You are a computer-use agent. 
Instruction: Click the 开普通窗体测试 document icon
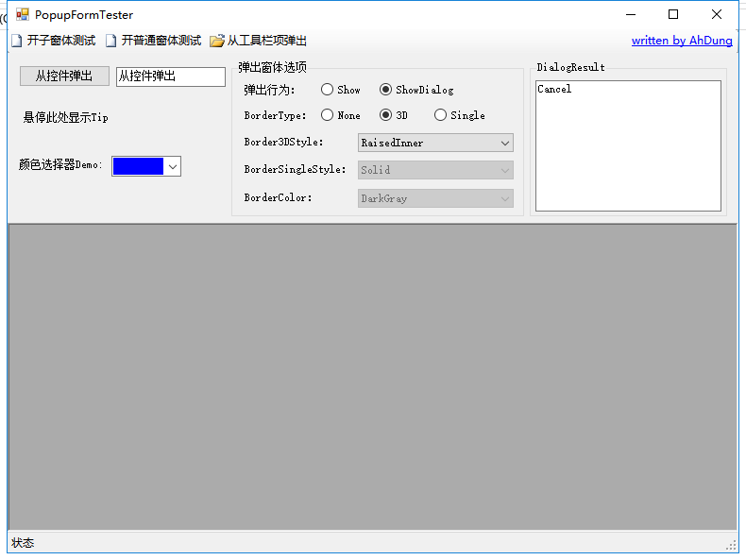111,41
